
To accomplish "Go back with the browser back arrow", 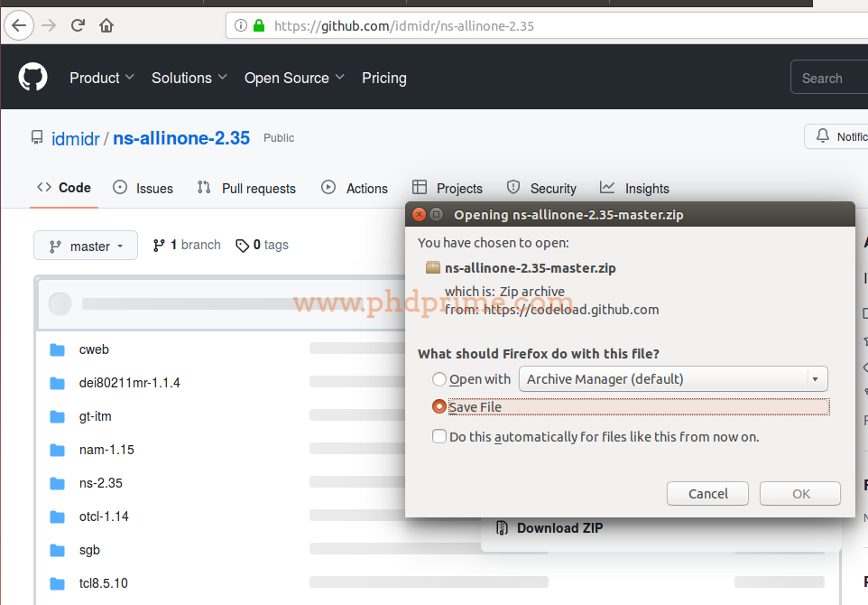I will [19, 25].
